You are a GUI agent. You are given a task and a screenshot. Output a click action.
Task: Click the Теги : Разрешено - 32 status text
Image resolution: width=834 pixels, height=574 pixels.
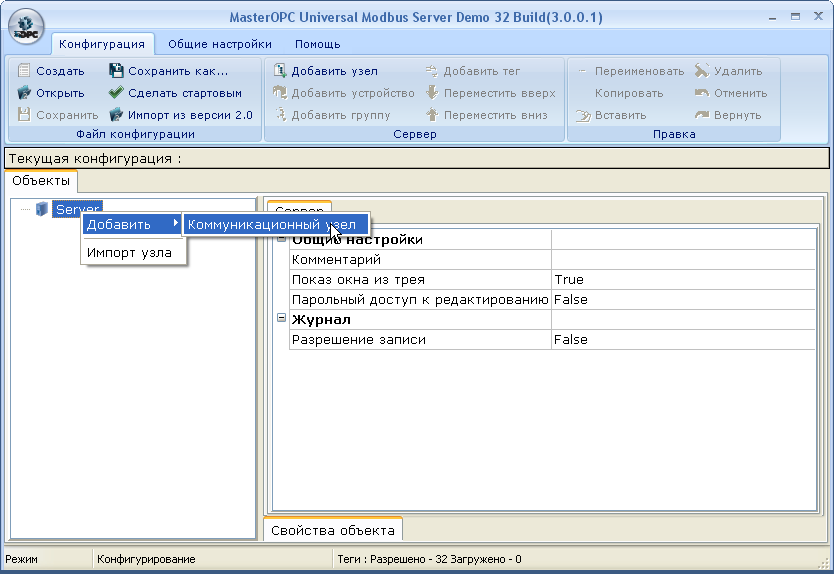pos(429,560)
